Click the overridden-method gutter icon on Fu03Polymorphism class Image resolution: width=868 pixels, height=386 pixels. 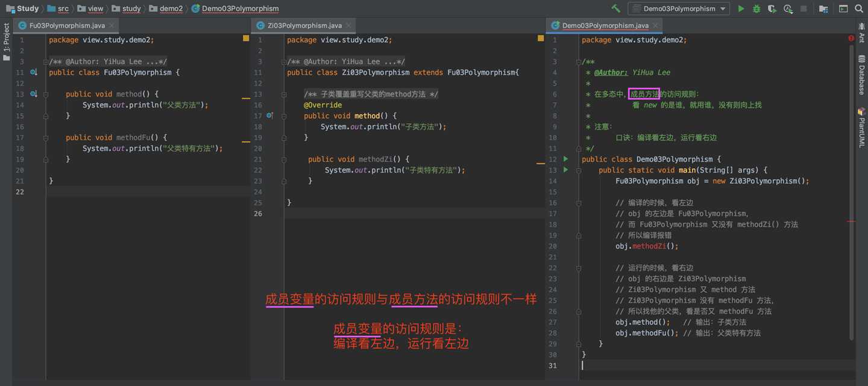point(34,72)
